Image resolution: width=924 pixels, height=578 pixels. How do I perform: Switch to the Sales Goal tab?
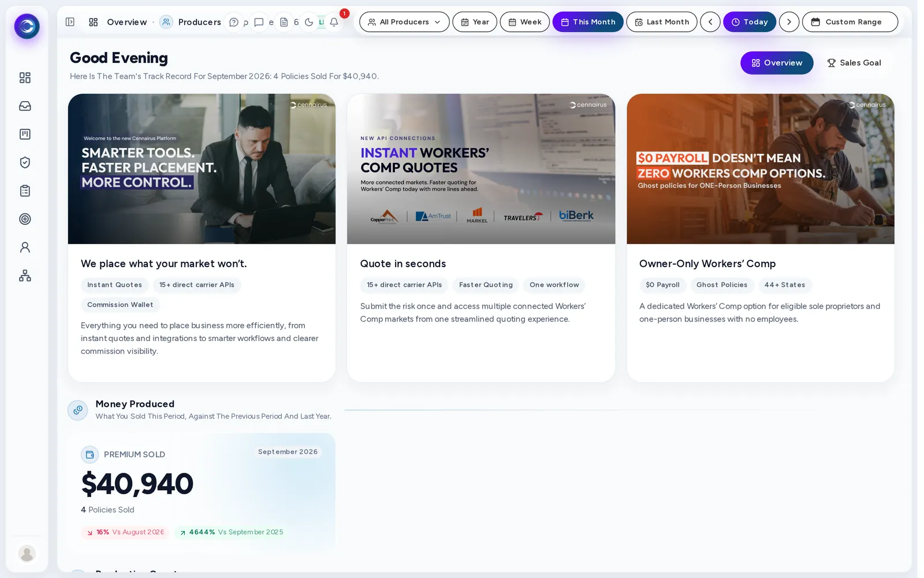tap(854, 63)
